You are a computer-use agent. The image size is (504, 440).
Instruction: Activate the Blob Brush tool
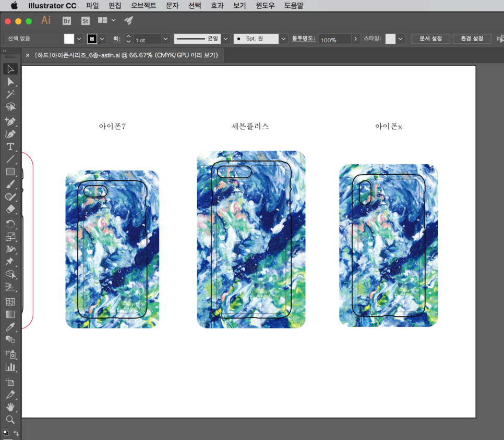[10, 197]
